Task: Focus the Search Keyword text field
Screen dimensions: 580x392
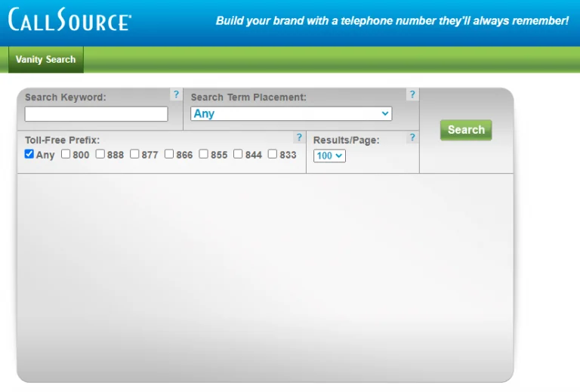Action: tap(96, 114)
